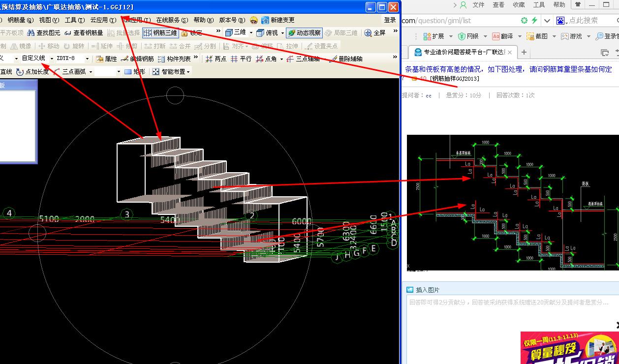The width and height of the screenshot is (619, 364).
Task: Click the 全屏 full screen tool
Action: point(374,33)
